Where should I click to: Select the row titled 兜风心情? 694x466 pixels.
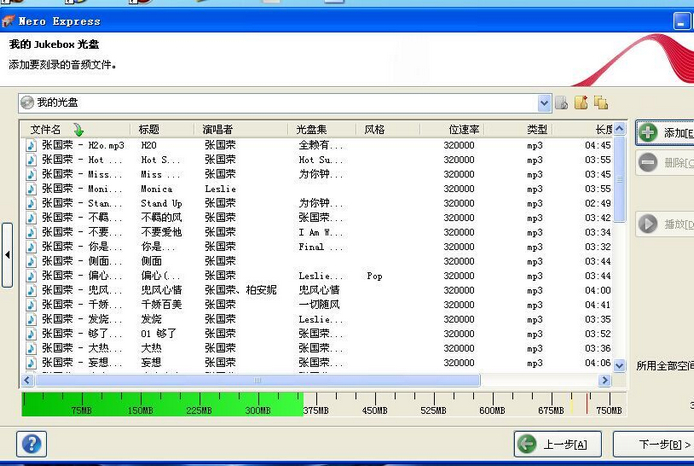(318, 290)
